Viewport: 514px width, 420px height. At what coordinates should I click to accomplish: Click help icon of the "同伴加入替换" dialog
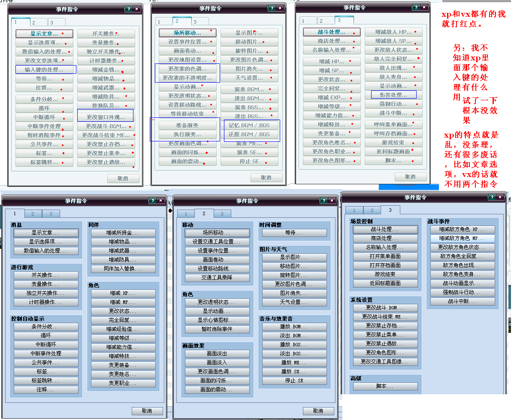pyautogui.click(x=153, y=200)
